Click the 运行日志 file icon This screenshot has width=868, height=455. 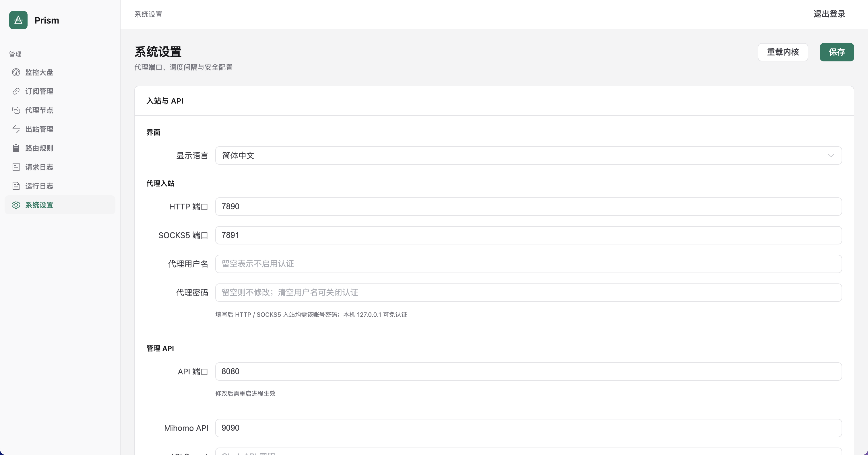(16, 186)
